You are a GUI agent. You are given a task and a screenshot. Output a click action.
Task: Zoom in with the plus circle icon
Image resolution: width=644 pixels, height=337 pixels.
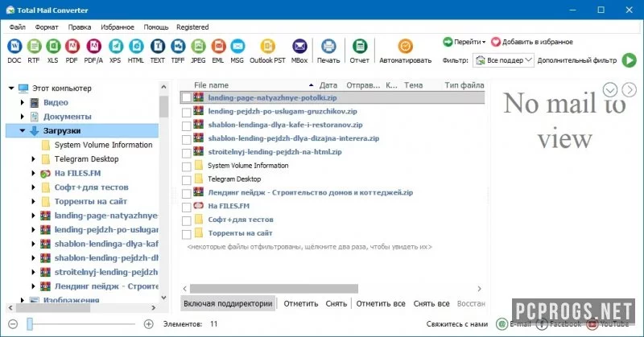point(149,324)
